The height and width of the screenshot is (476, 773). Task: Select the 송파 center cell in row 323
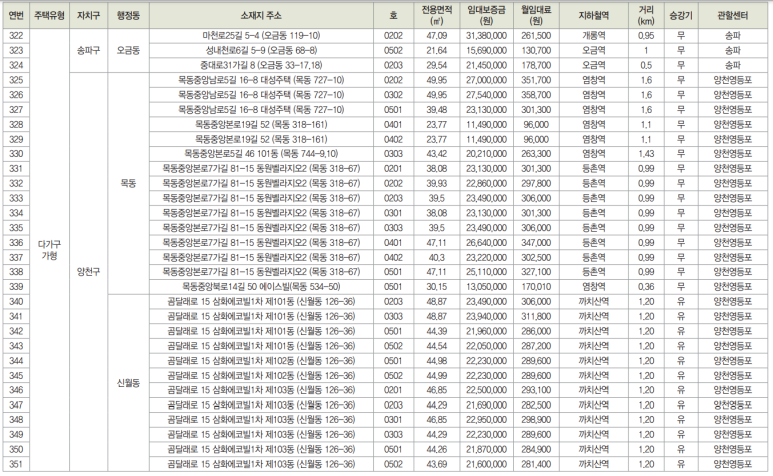[x=733, y=50]
